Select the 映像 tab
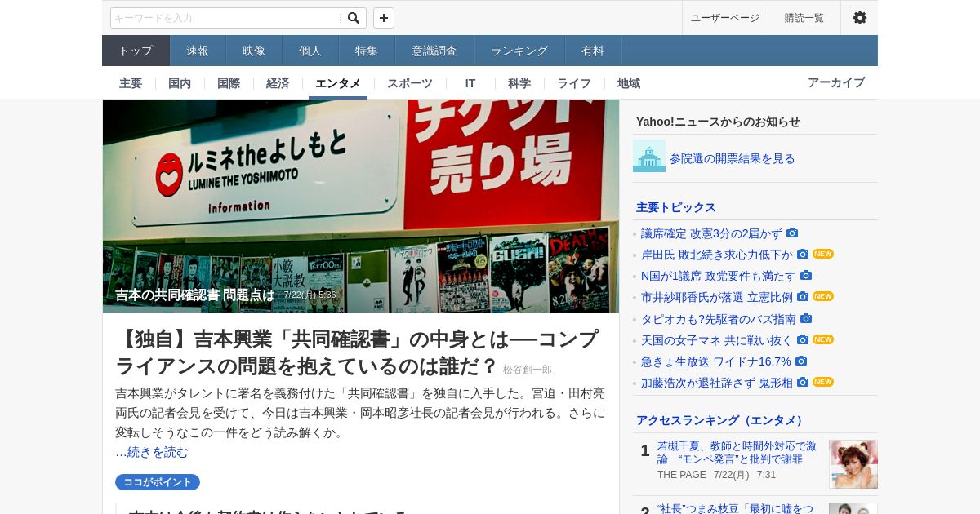Viewport: 980px width, 514px height. click(x=254, y=51)
